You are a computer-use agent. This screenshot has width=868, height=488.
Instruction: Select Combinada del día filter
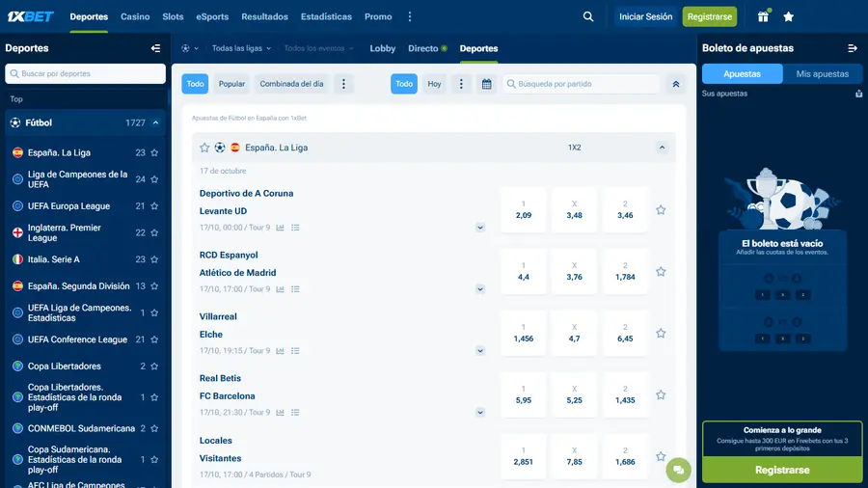pos(291,84)
